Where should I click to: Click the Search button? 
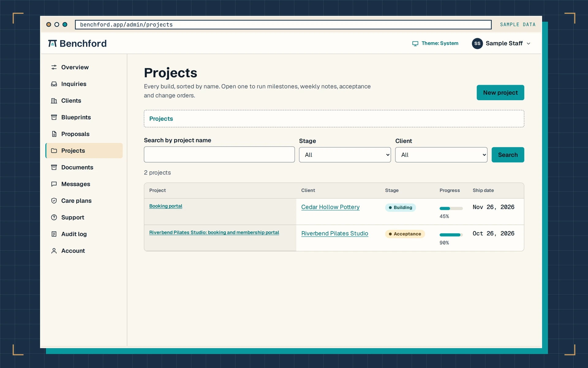point(507,155)
